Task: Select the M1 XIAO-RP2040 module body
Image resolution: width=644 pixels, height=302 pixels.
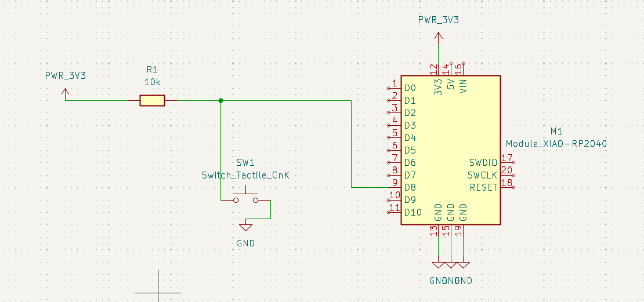Action: (x=451, y=150)
